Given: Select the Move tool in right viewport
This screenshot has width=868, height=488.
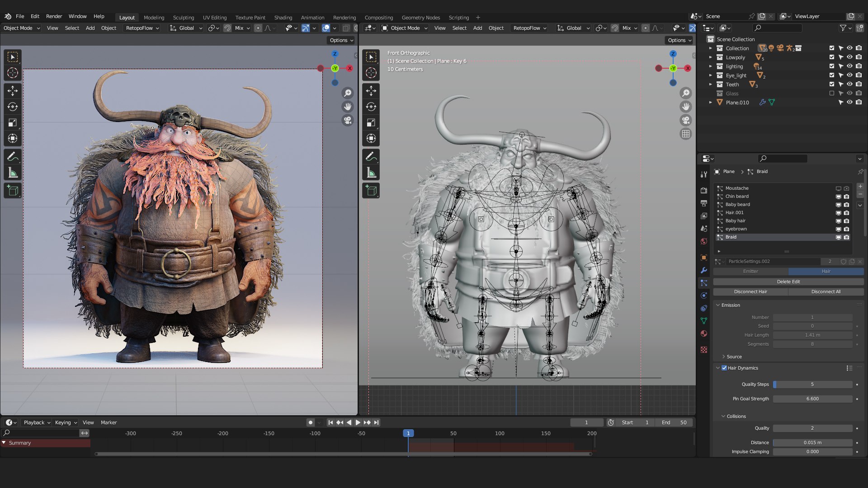Looking at the screenshot, I should point(371,91).
